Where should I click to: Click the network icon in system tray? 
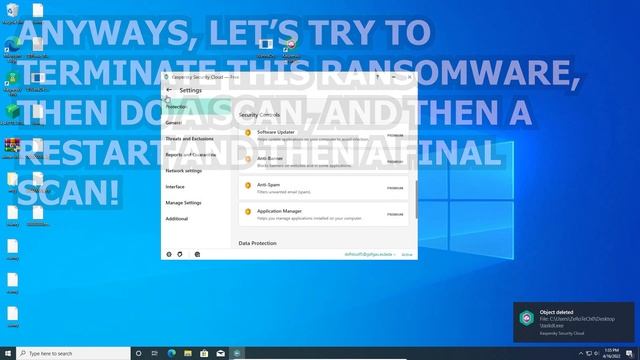coord(589,353)
